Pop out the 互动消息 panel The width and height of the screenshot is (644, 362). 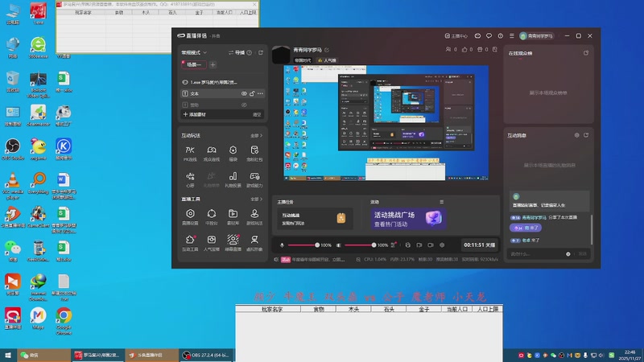(586, 135)
